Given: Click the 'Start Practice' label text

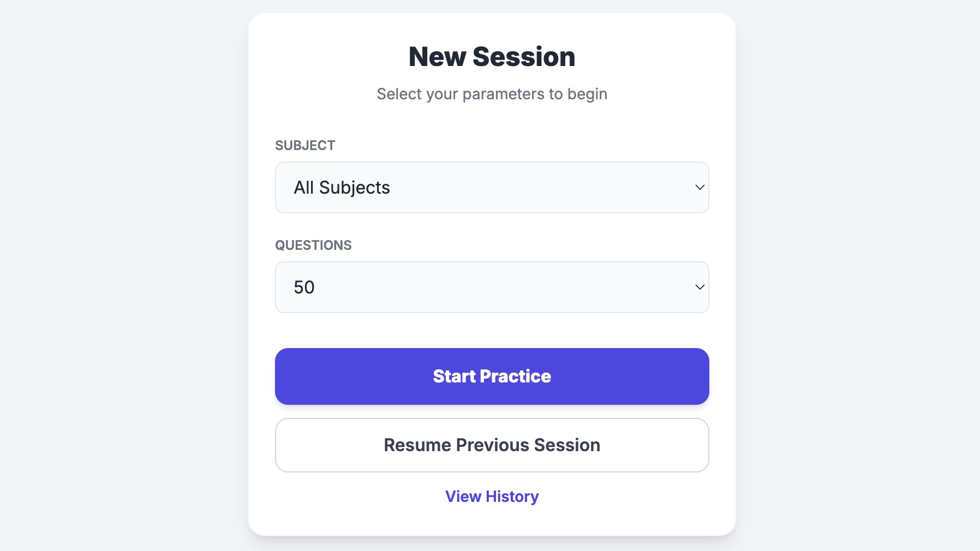Looking at the screenshot, I should pyautogui.click(x=492, y=376).
